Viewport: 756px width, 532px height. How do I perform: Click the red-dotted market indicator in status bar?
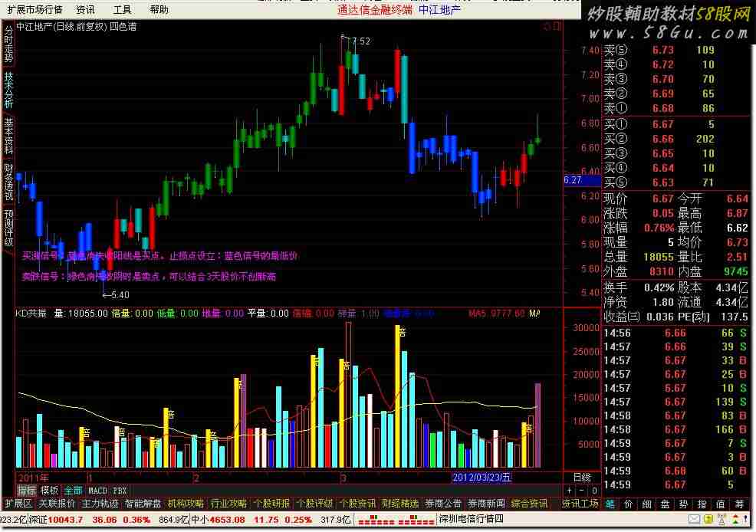pyautogui.click(x=396, y=521)
